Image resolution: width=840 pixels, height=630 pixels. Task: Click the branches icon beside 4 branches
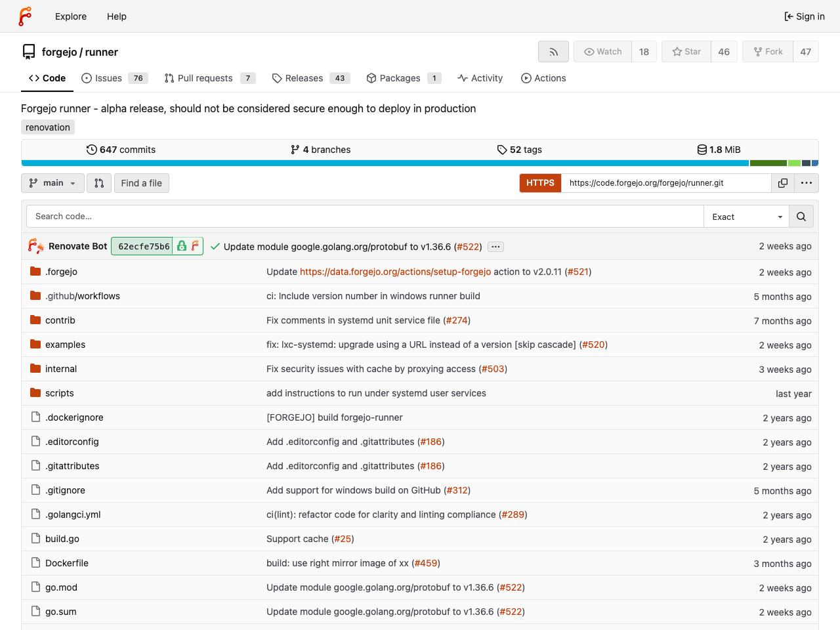point(295,150)
